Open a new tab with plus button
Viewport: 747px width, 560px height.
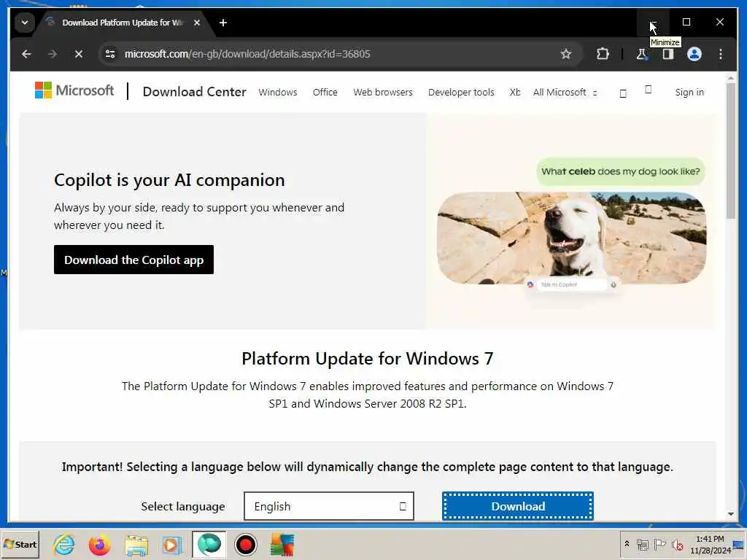223,23
